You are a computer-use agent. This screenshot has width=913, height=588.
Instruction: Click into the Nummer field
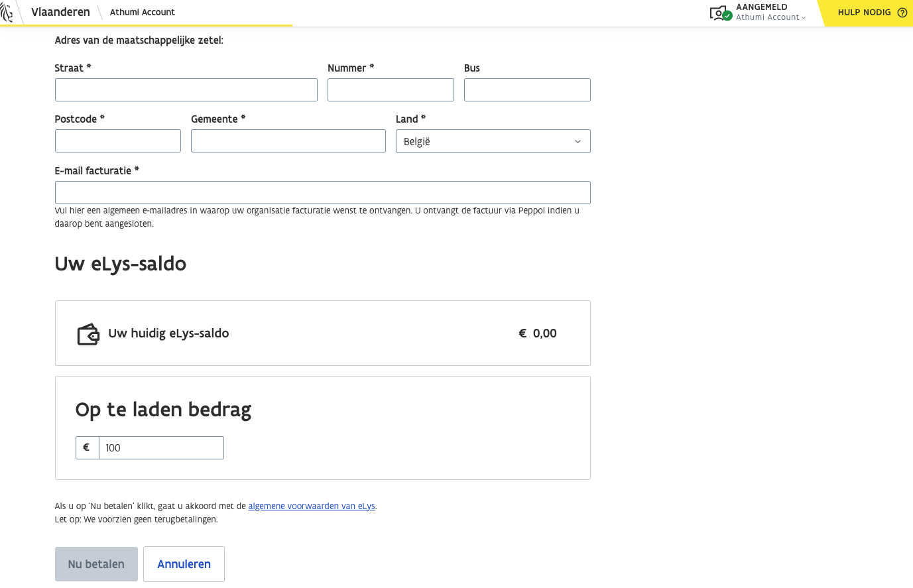coord(391,90)
